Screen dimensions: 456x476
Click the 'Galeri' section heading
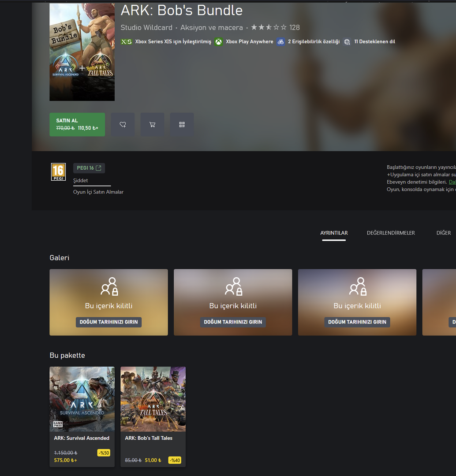pos(59,258)
